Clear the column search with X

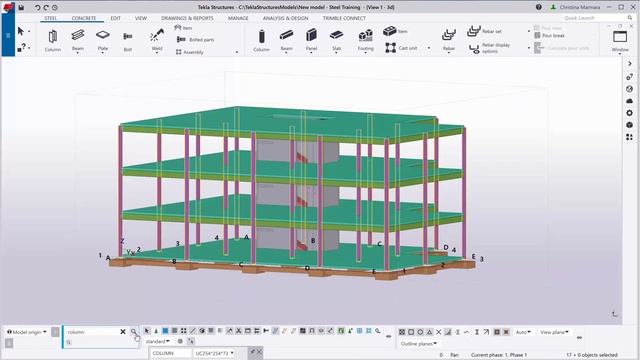(x=122, y=332)
